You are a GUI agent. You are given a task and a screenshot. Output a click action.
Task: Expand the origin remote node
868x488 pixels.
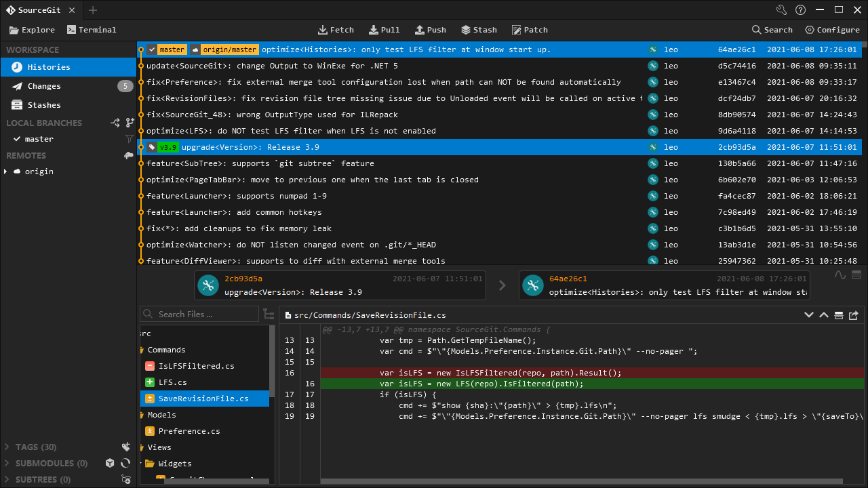tap(6, 171)
